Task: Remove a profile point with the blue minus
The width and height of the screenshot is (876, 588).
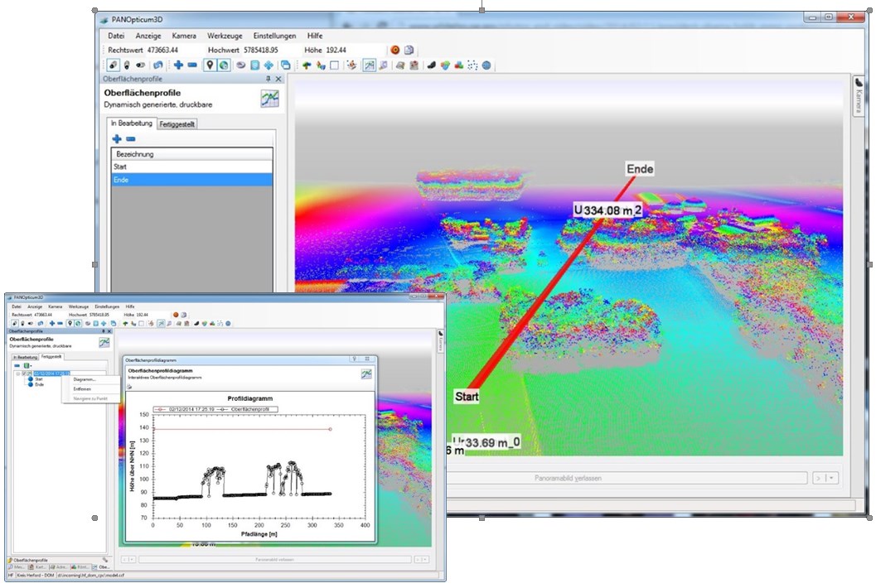Action: pyautogui.click(x=131, y=139)
